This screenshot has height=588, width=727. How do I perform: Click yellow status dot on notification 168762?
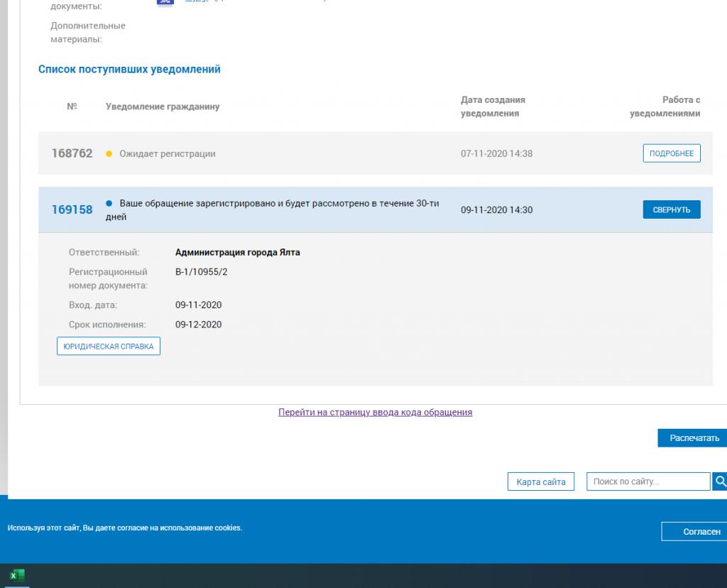coord(109,153)
